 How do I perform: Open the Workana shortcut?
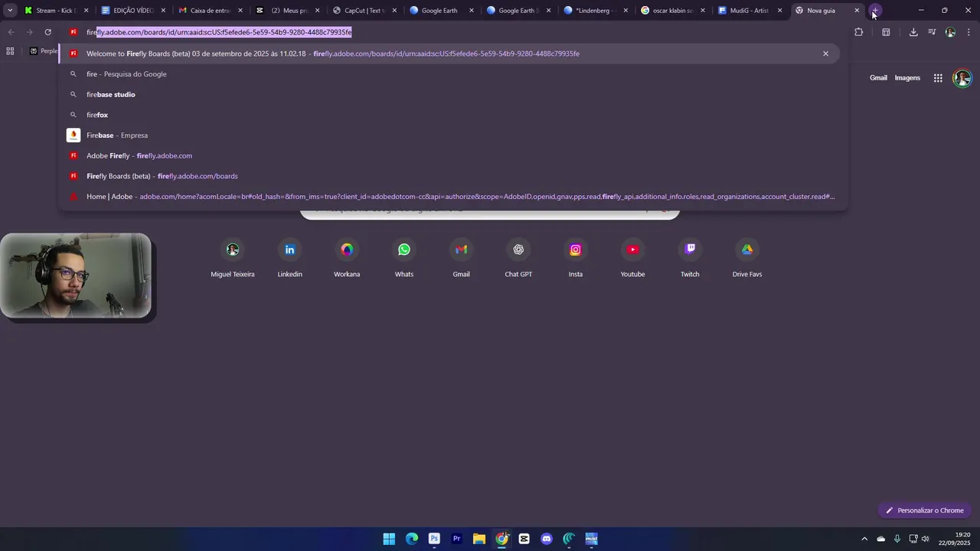347,258
